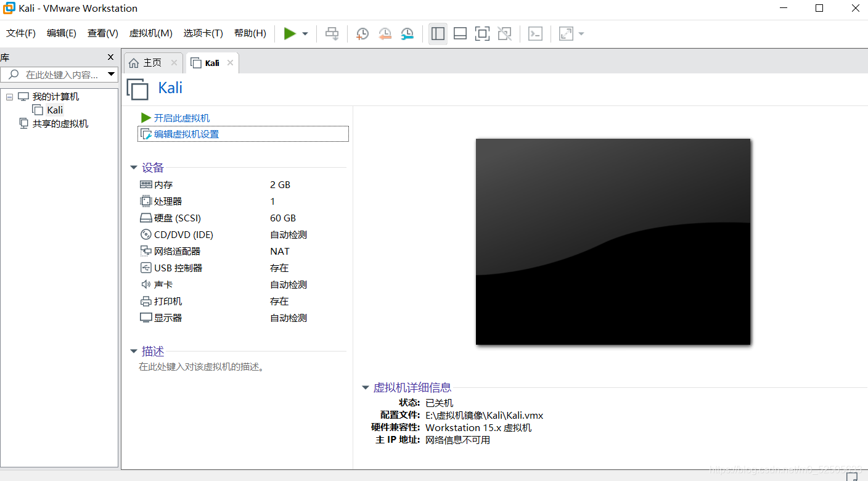Open the library search filter dropdown
868x481 pixels.
pyautogui.click(x=112, y=75)
